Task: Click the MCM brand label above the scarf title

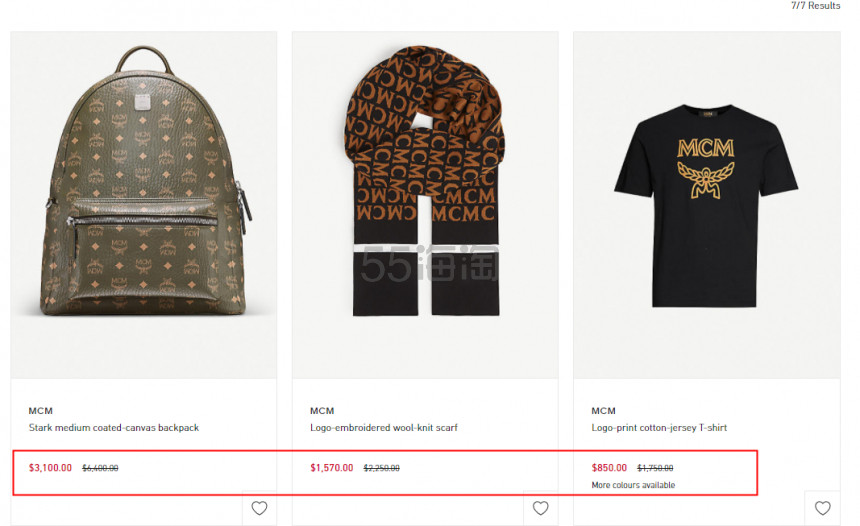Action: [322, 411]
